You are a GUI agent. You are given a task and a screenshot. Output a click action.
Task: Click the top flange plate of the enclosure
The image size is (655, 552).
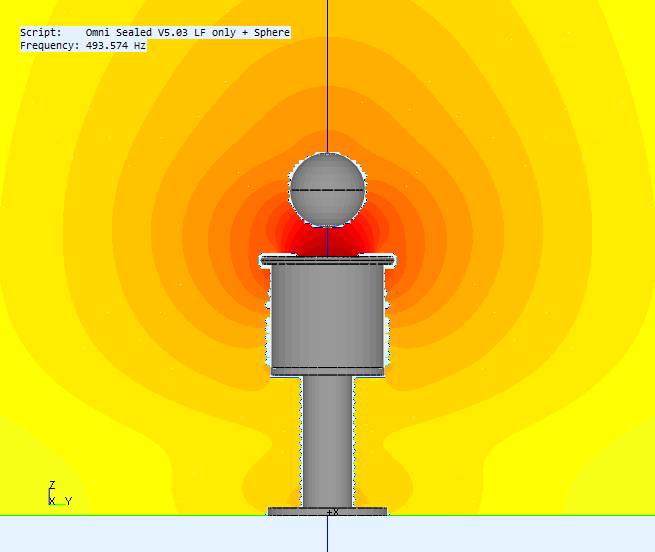pos(327,260)
